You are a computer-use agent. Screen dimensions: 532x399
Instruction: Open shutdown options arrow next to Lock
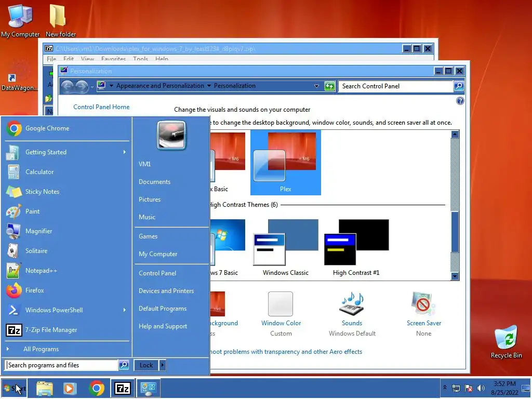pyautogui.click(x=163, y=365)
